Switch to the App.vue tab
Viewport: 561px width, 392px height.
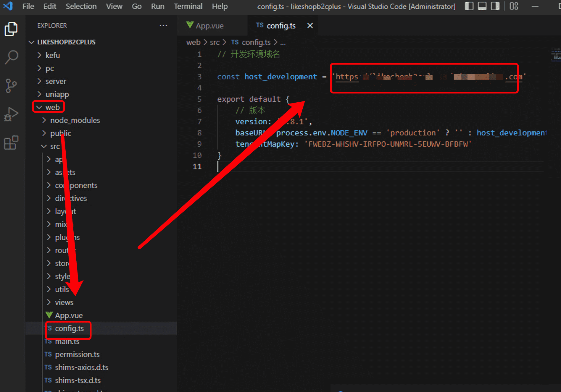click(209, 26)
